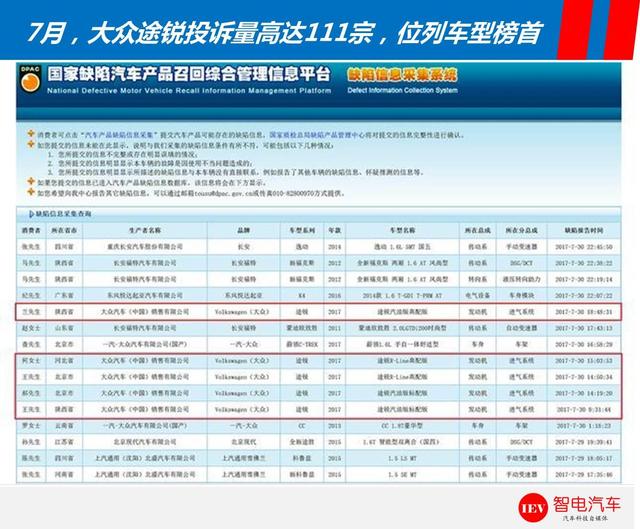
Task: Select the 广东省 province cell
Action: [x=64, y=296]
